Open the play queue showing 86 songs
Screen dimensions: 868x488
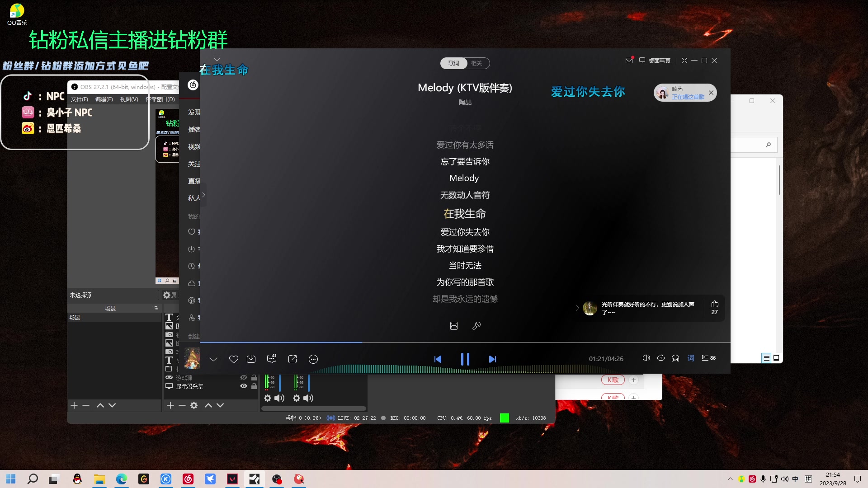click(709, 358)
